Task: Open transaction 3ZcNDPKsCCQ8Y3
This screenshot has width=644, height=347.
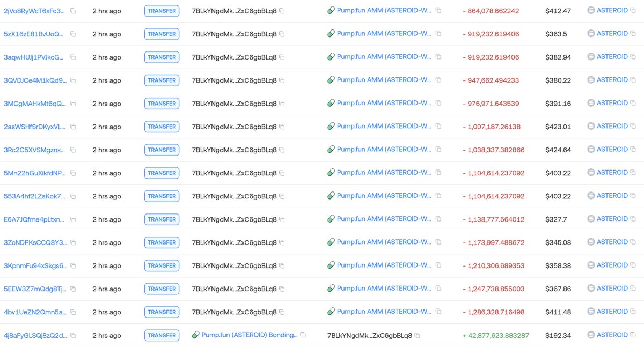Action: [x=35, y=242]
